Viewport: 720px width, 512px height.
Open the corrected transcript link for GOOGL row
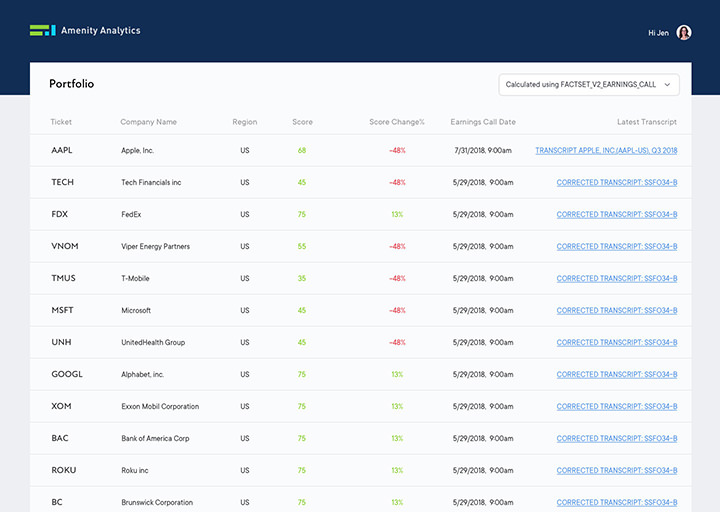coord(617,374)
